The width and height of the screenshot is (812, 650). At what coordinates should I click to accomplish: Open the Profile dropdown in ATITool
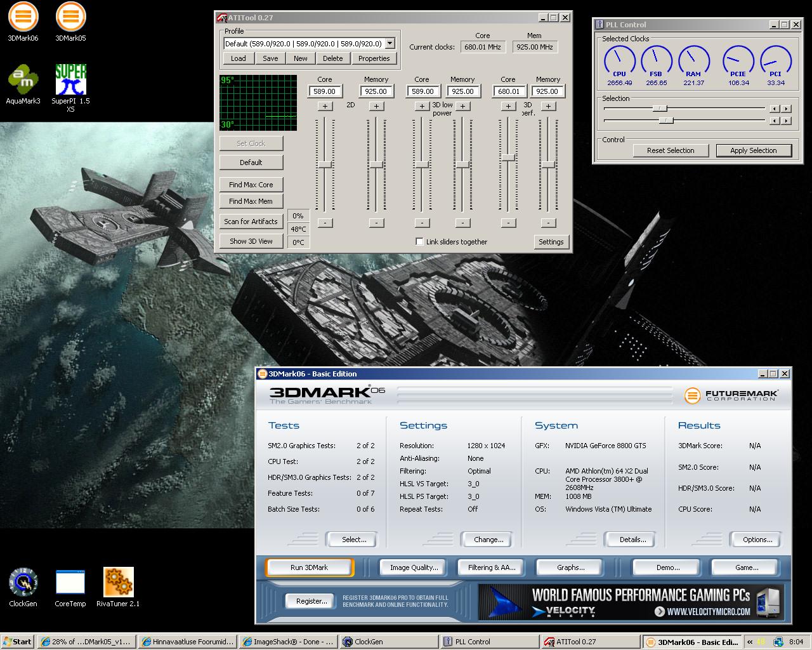[x=390, y=44]
